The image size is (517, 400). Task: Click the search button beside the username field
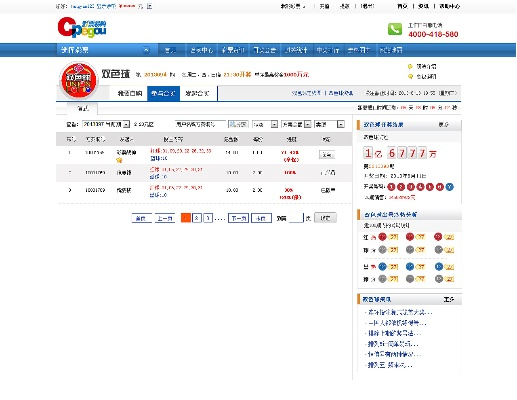coord(238,124)
